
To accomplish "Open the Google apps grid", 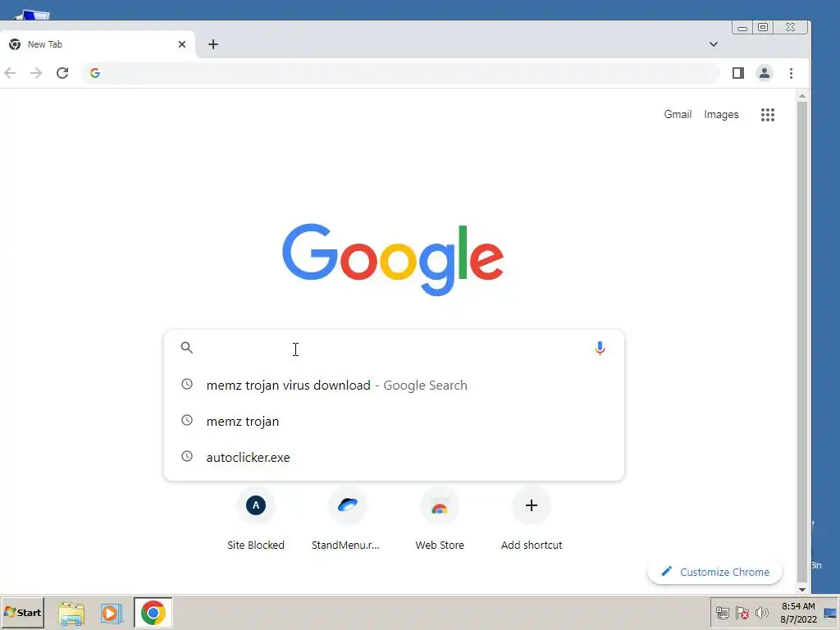I will [767, 114].
